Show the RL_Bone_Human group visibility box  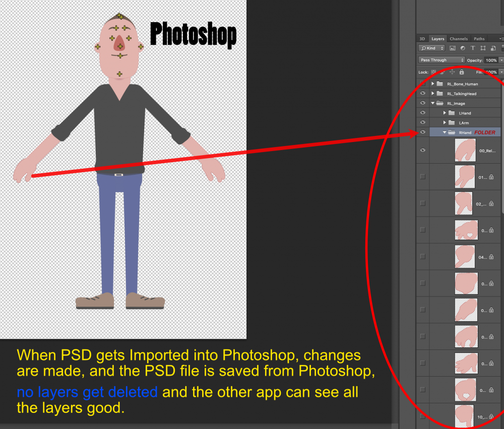click(423, 84)
